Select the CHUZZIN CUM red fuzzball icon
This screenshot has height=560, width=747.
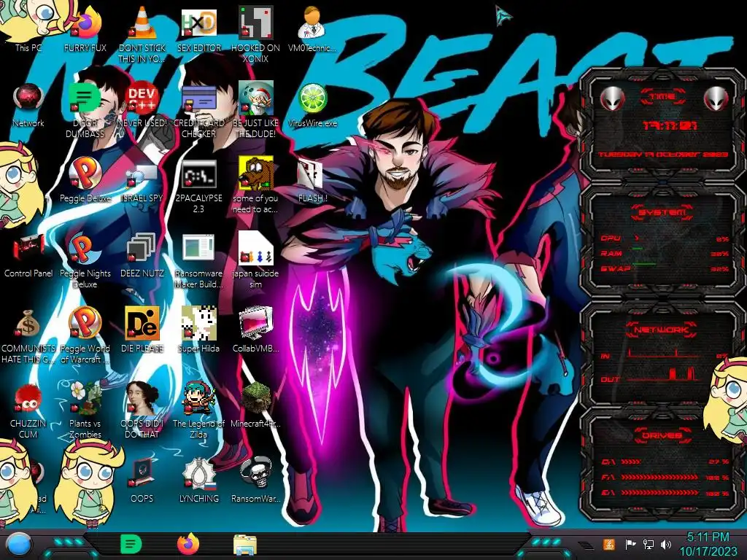pos(28,411)
